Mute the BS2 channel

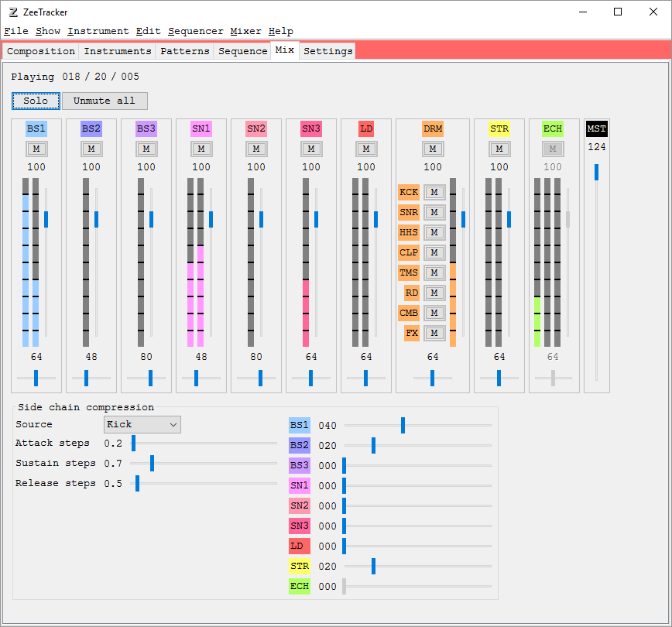click(91, 149)
